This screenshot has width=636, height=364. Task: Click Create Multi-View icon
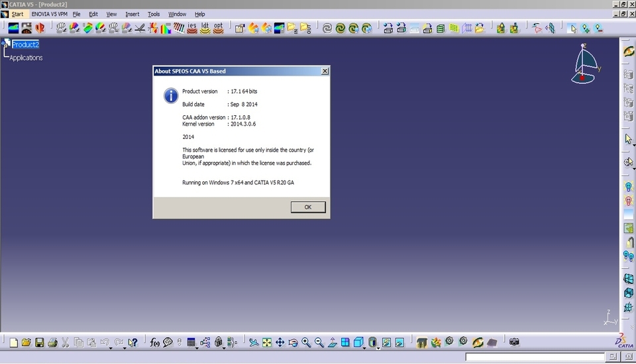(x=345, y=343)
